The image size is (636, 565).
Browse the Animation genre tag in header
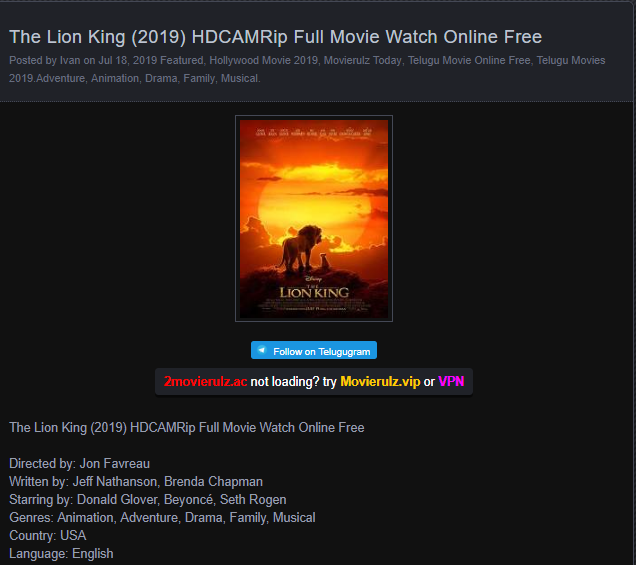pos(115,78)
